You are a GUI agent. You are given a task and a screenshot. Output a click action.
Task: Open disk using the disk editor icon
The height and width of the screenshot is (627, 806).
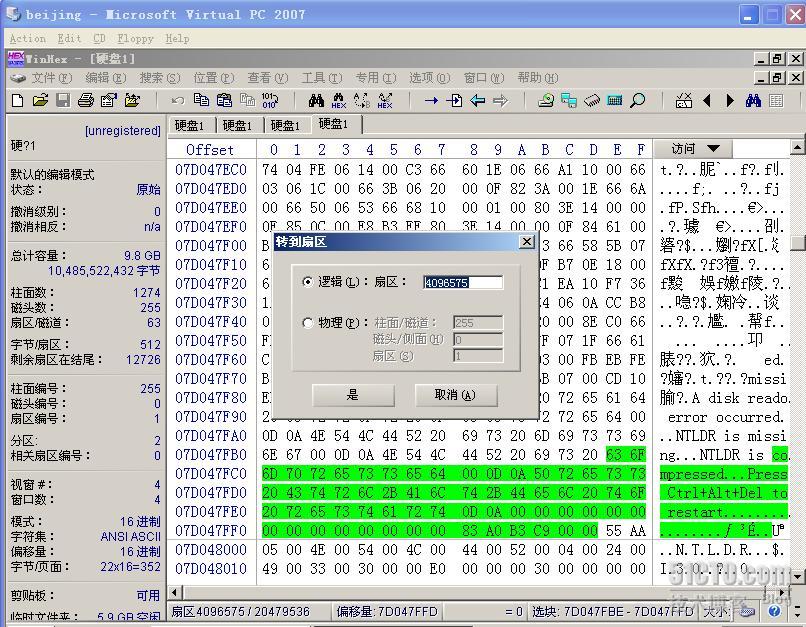pyautogui.click(x=546, y=100)
